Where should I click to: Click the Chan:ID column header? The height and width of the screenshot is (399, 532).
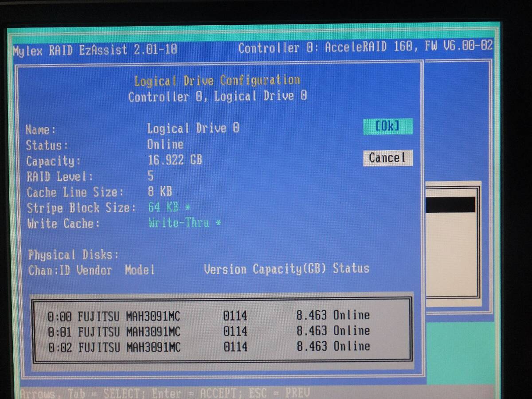coord(49,270)
